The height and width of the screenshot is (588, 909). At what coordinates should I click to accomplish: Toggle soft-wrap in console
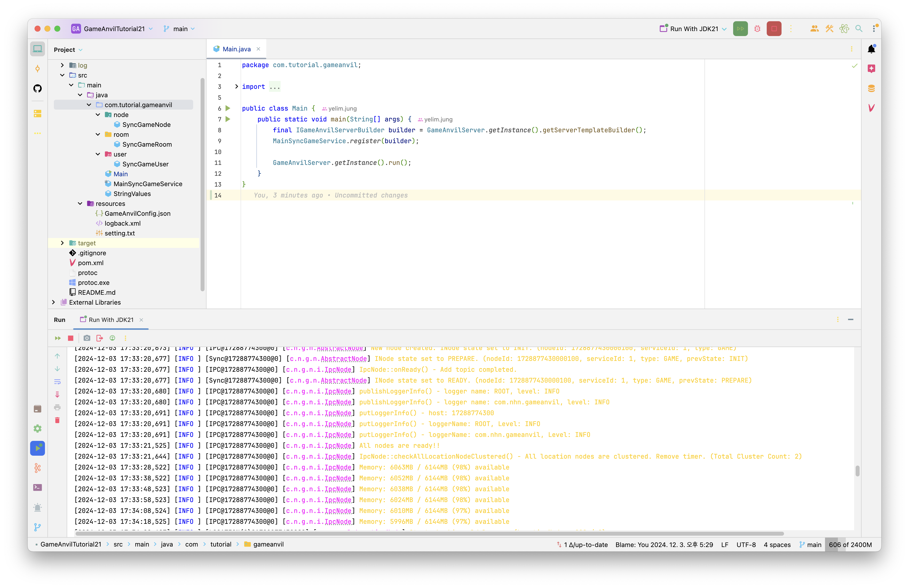57,382
